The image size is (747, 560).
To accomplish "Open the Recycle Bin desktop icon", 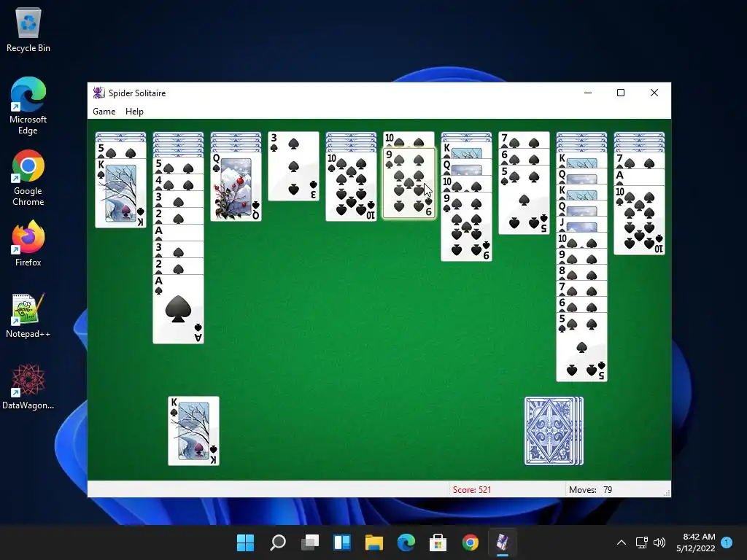I will [x=28, y=30].
